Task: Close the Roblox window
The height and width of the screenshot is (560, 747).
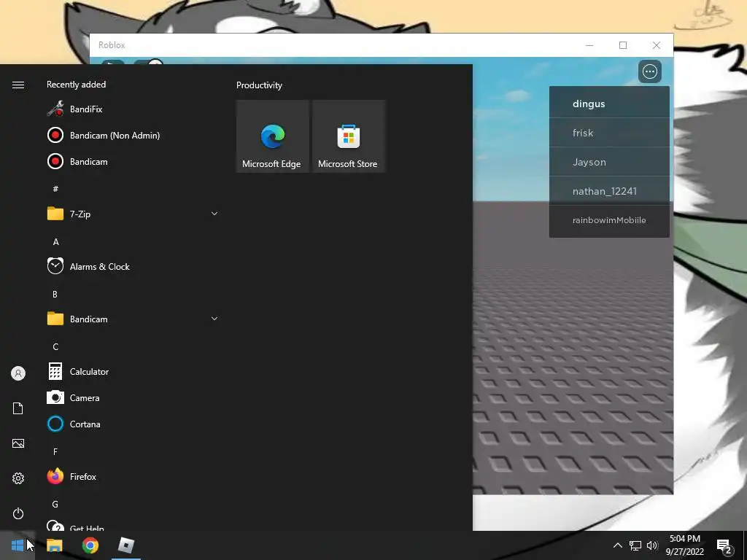Action: point(657,45)
